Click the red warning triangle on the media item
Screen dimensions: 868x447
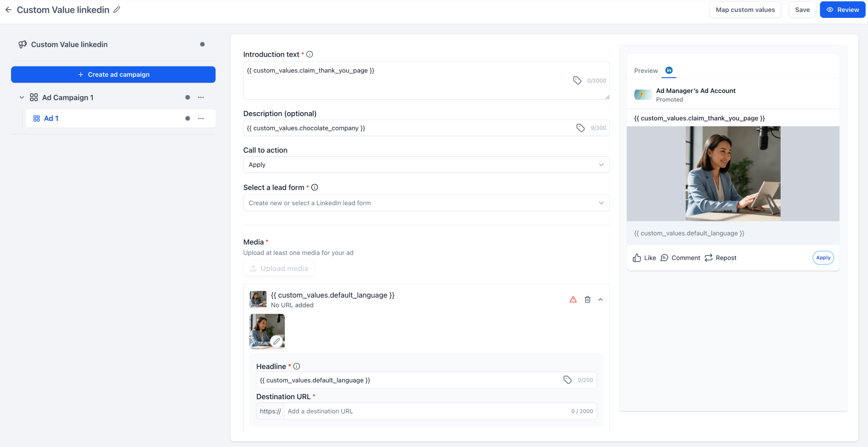click(x=573, y=299)
